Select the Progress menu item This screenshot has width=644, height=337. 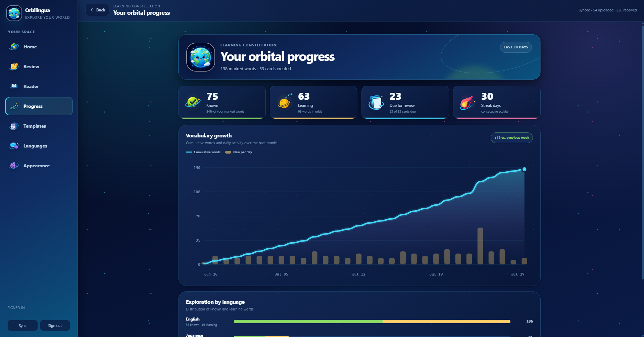[x=39, y=106]
